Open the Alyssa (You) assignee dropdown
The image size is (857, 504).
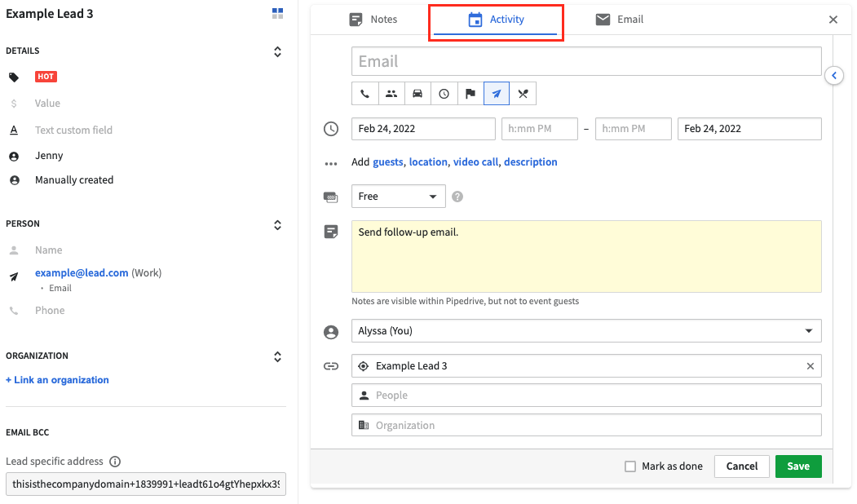(x=586, y=331)
